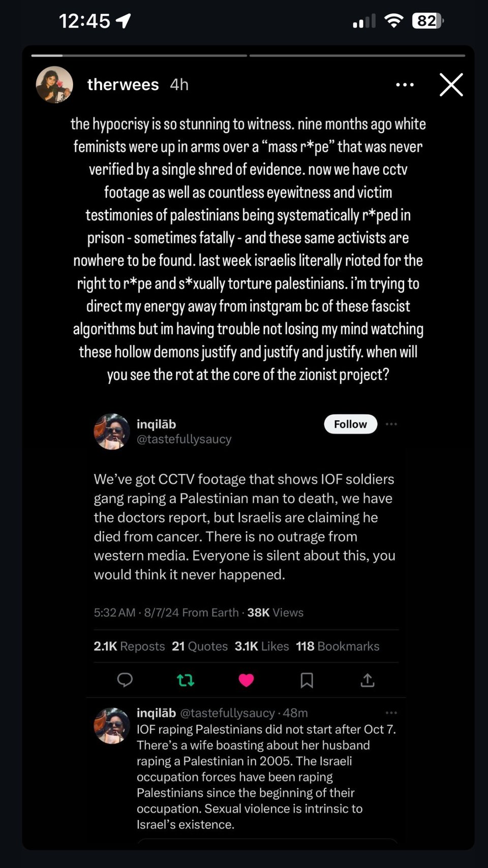Tap the share upload icon
The width and height of the screenshot is (488, 868).
pyautogui.click(x=368, y=680)
